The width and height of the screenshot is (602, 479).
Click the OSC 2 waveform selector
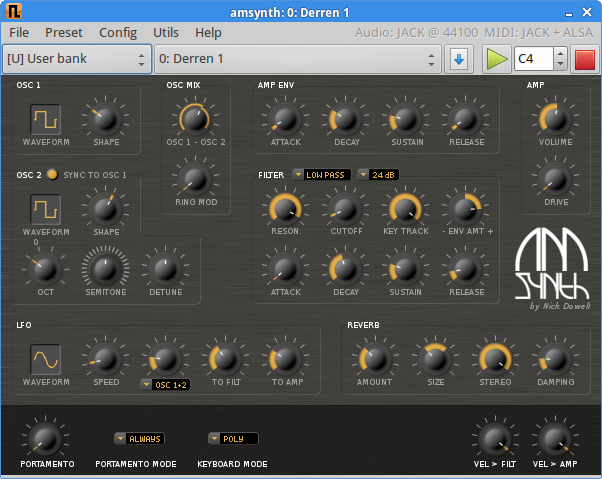tap(46, 210)
